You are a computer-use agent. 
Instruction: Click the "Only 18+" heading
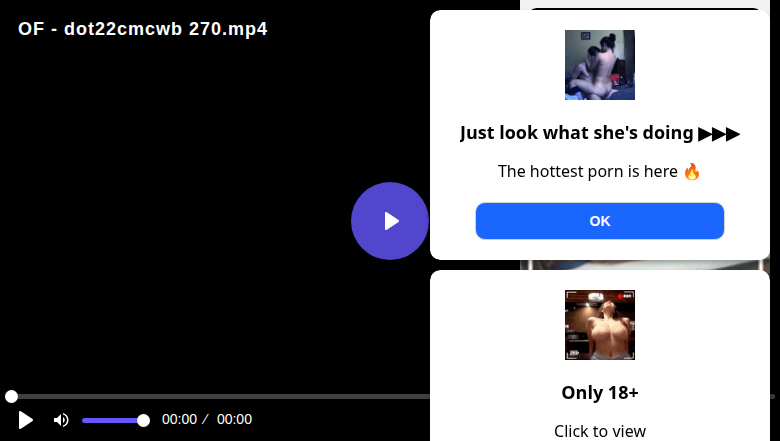(x=599, y=393)
